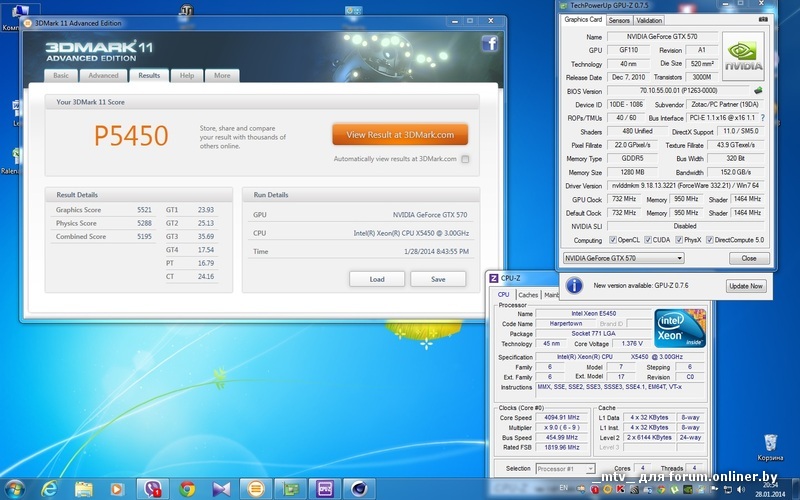Open Google Chrome from the taskbar

[x=187, y=489]
